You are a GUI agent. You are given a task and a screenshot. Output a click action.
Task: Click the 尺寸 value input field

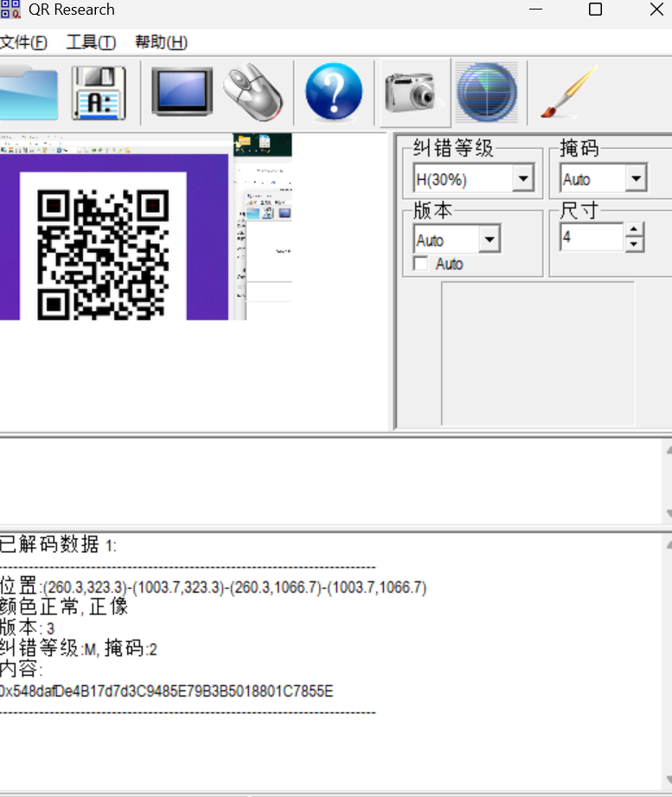(592, 237)
